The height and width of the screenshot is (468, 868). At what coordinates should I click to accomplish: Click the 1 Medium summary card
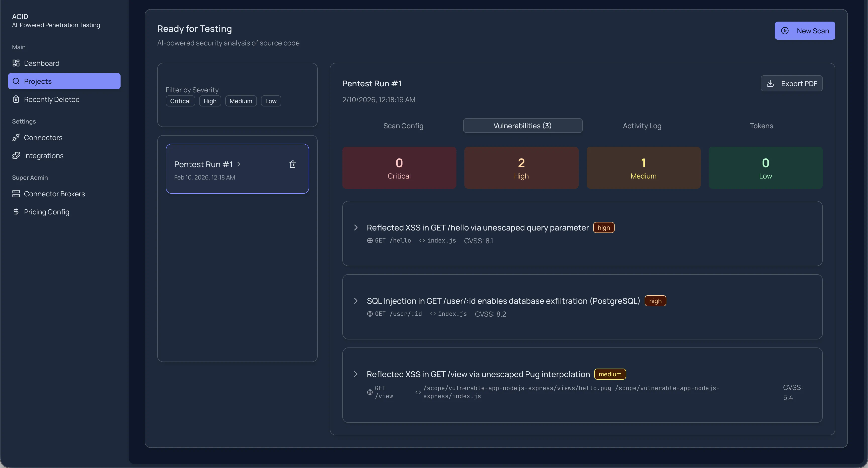(x=643, y=167)
